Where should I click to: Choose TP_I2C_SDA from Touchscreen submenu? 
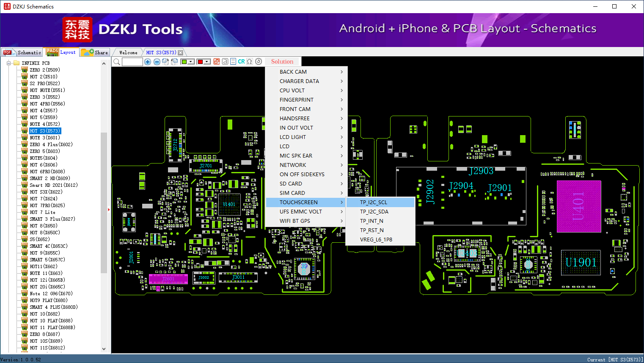click(x=380, y=212)
